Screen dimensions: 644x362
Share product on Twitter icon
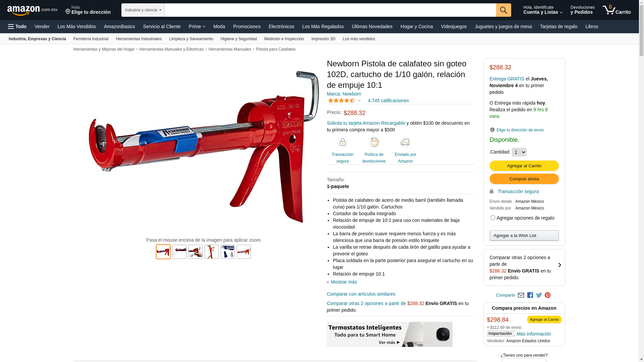coord(539,295)
